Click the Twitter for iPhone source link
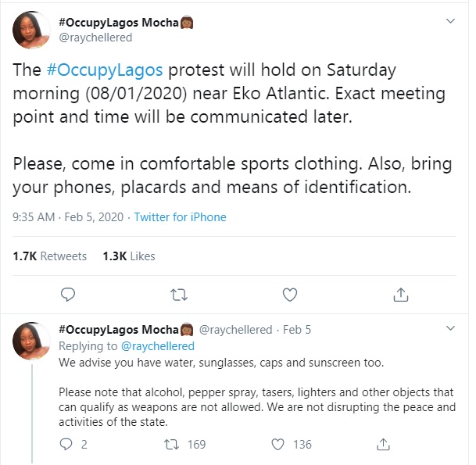 [180, 217]
